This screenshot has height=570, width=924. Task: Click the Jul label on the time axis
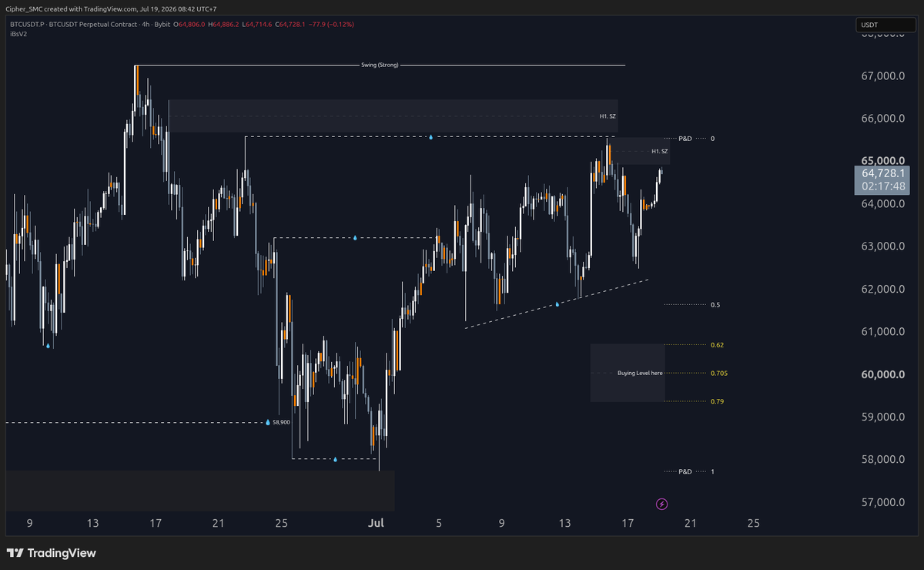(376, 523)
